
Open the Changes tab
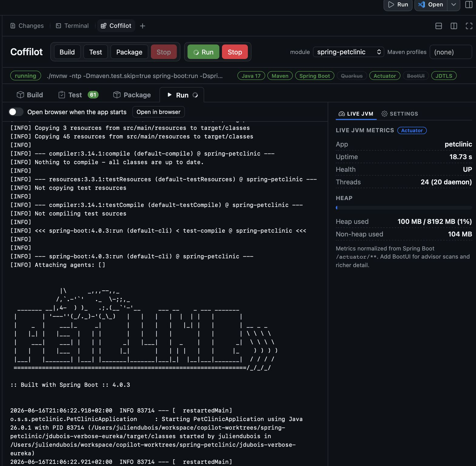coord(27,26)
